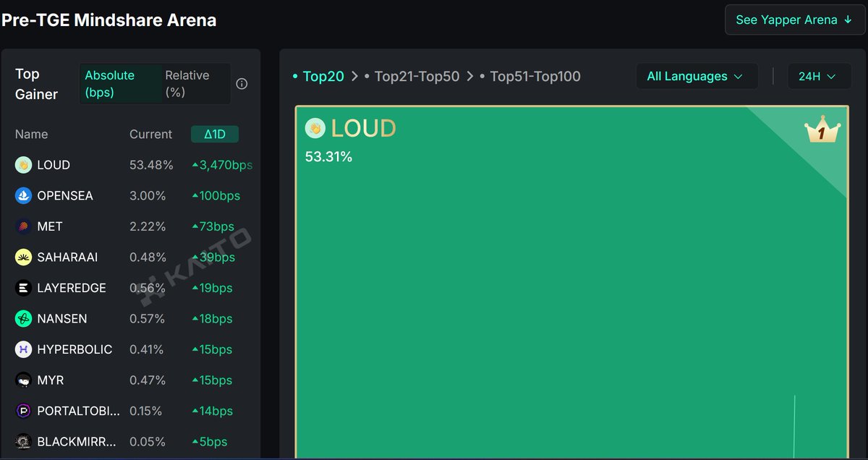Image resolution: width=868 pixels, height=460 pixels.
Task: Click the 14bps change for PORTALTOBI
Action: coord(212,411)
